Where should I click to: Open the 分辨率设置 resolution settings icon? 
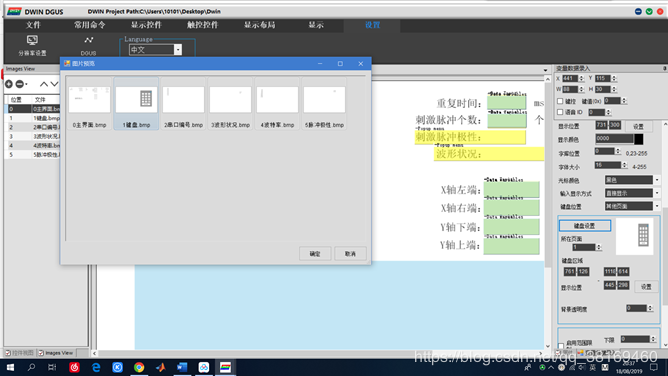(x=32, y=40)
